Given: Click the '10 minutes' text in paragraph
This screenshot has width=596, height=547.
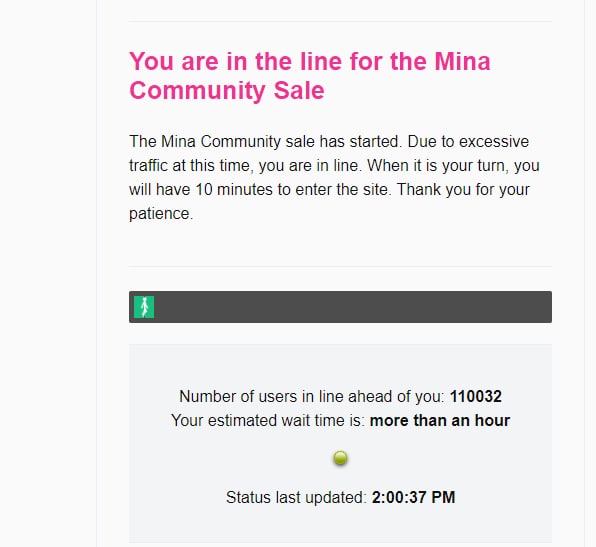Looking at the screenshot, I should (234, 189).
